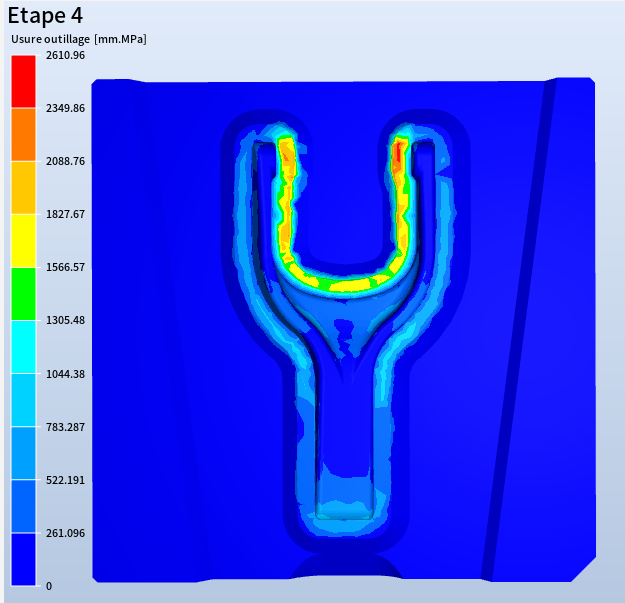This screenshot has height=603, width=625.
Task: Click the 'Usure outillage [mm.MPa]' label
Action: (x=79, y=39)
